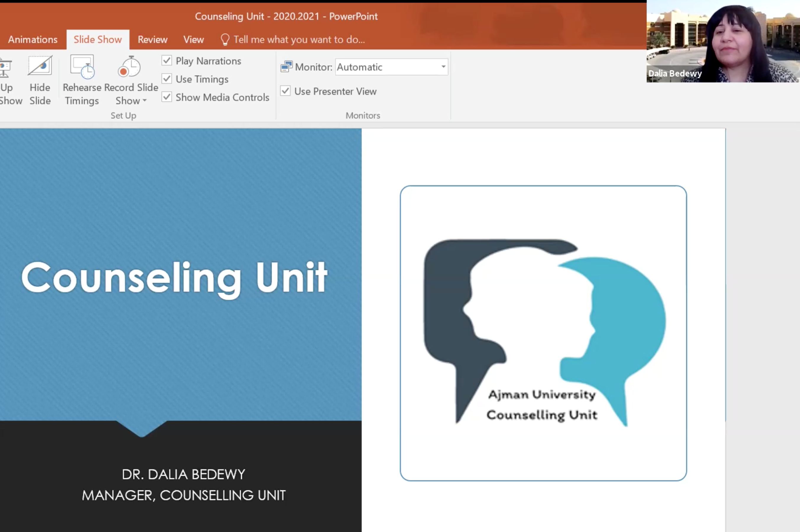Screen dimensions: 800x532
Task: Switch to the Animations tab
Action: click(33, 39)
